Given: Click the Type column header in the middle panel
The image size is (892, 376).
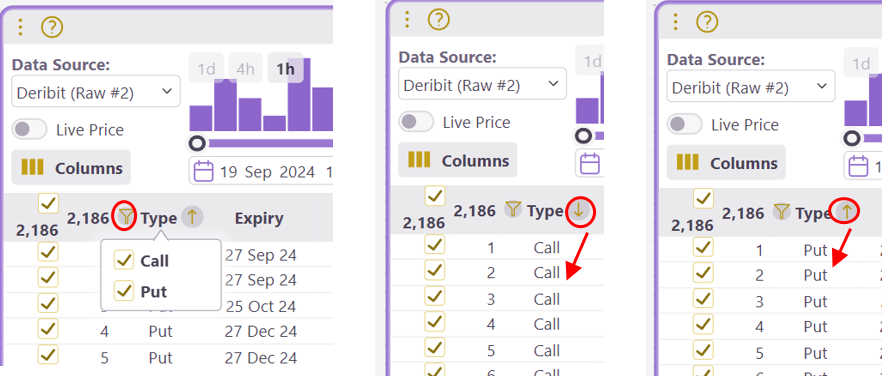Looking at the screenshot, I should (546, 212).
